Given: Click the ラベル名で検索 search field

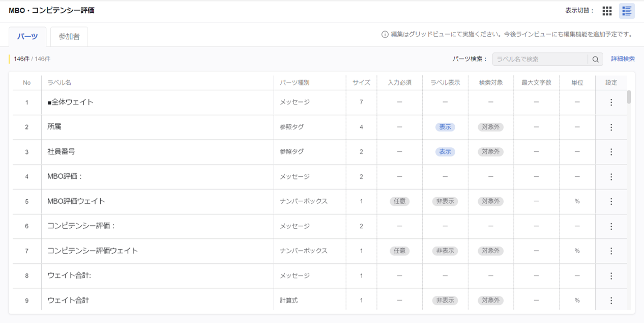Looking at the screenshot, I should (x=539, y=59).
